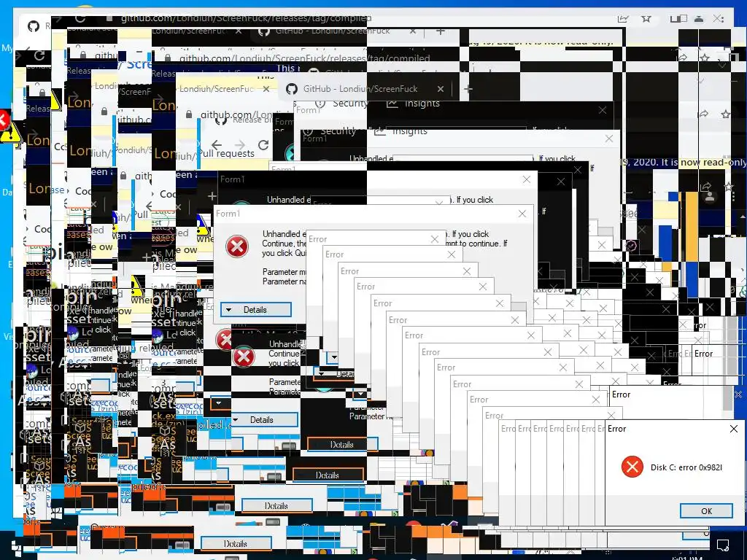Screen dimensions: 747x560
Task: Expand Details in the white-titled Form1 dialog
Action: click(256, 309)
